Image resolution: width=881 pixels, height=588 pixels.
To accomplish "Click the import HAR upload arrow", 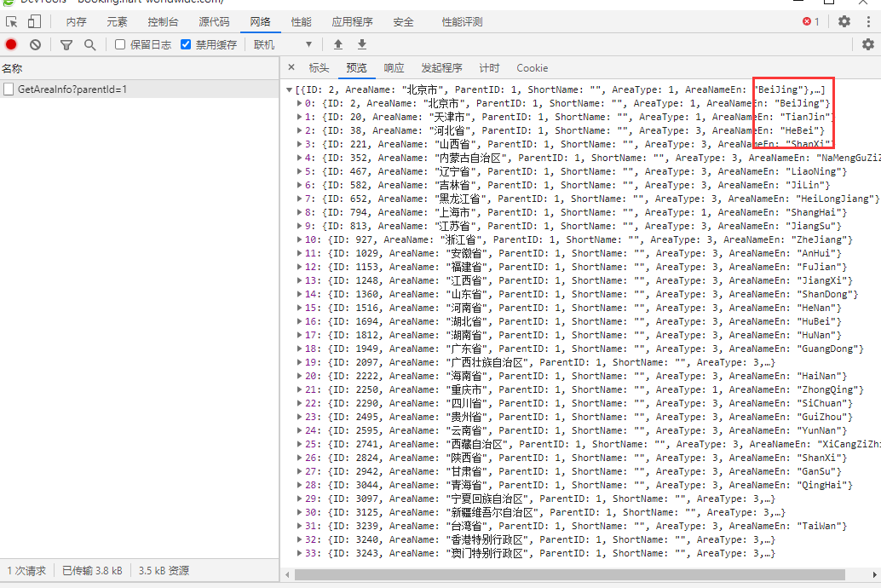I will point(338,44).
